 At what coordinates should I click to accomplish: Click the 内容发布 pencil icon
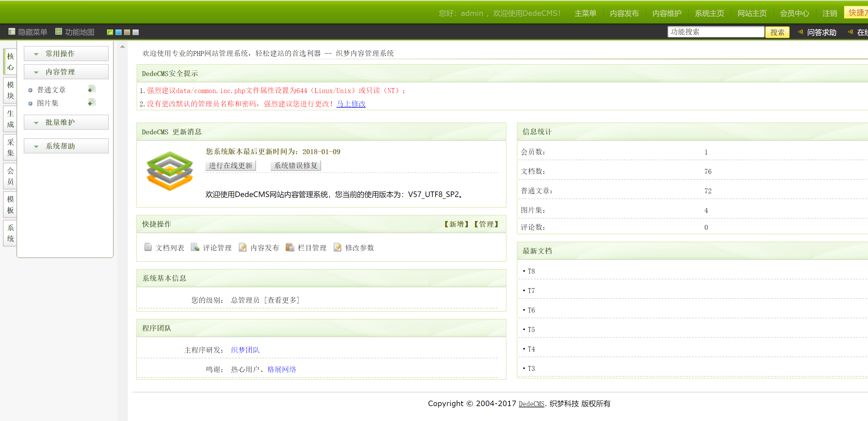[x=243, y=247]
